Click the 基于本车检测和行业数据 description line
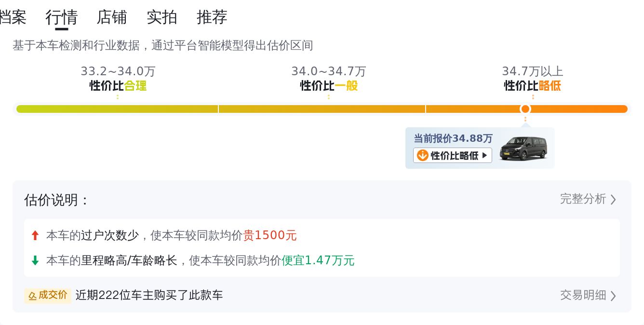The width and height of the screenshot is (644, 325). pyautogui.click(x=163, y=45)
